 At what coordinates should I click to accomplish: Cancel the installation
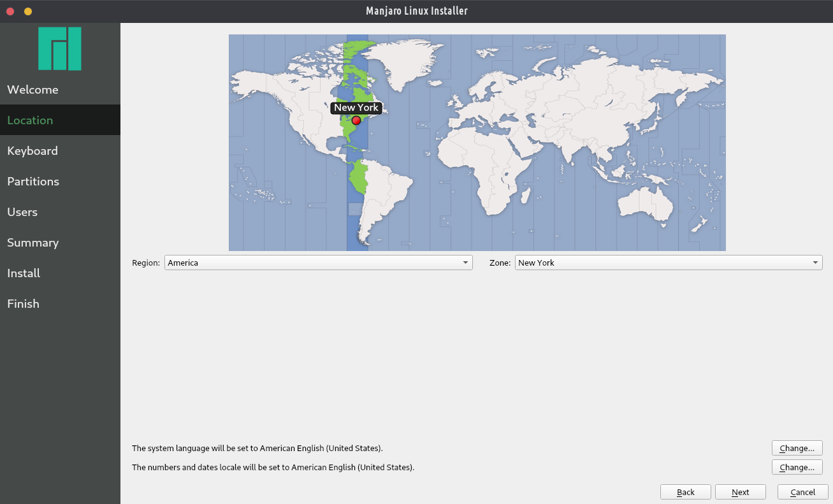pos(802,492)
